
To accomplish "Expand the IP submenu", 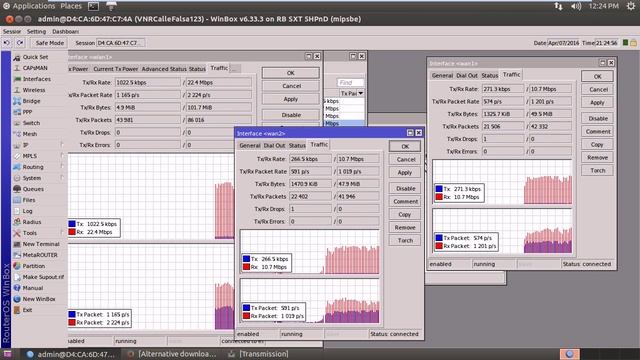I will pyautogui.click(x=62, y=145).
